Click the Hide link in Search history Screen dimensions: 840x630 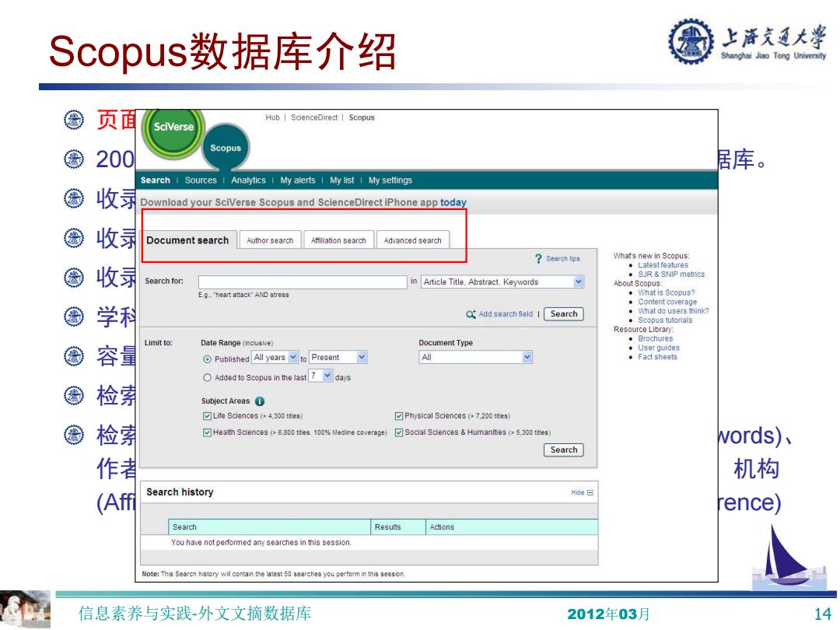click(x=577, y=493)
